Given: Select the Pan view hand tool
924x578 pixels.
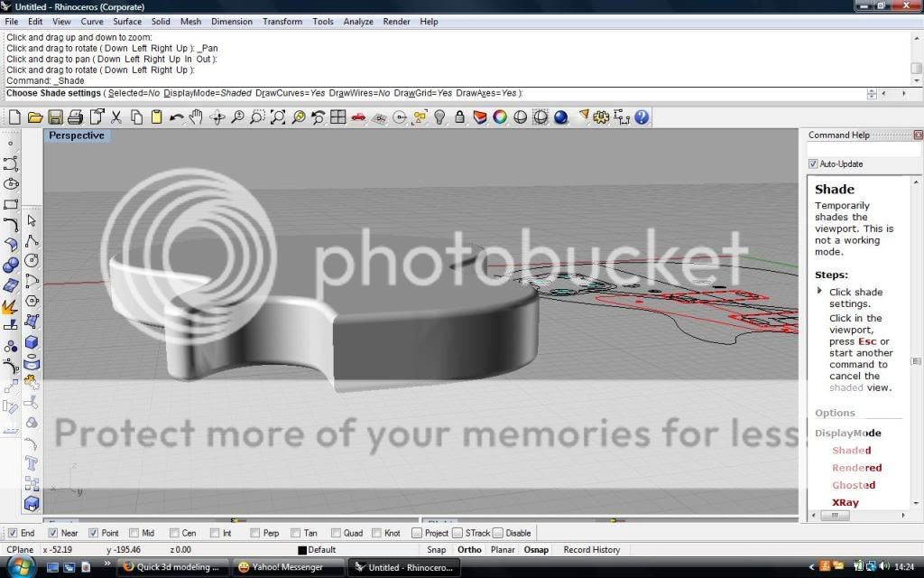Looking at the screenshot, I should 195,117.
